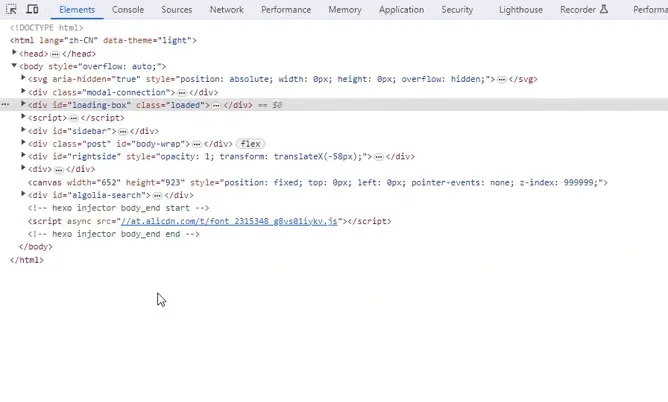
Task: Expand the head element node
Action: [x=14, y=53]
